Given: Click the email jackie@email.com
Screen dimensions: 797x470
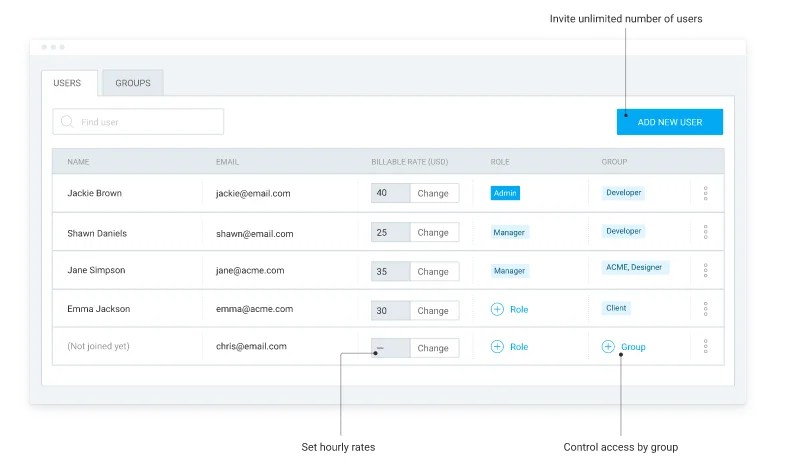Looking at the screenshot, I should [253, 193].
